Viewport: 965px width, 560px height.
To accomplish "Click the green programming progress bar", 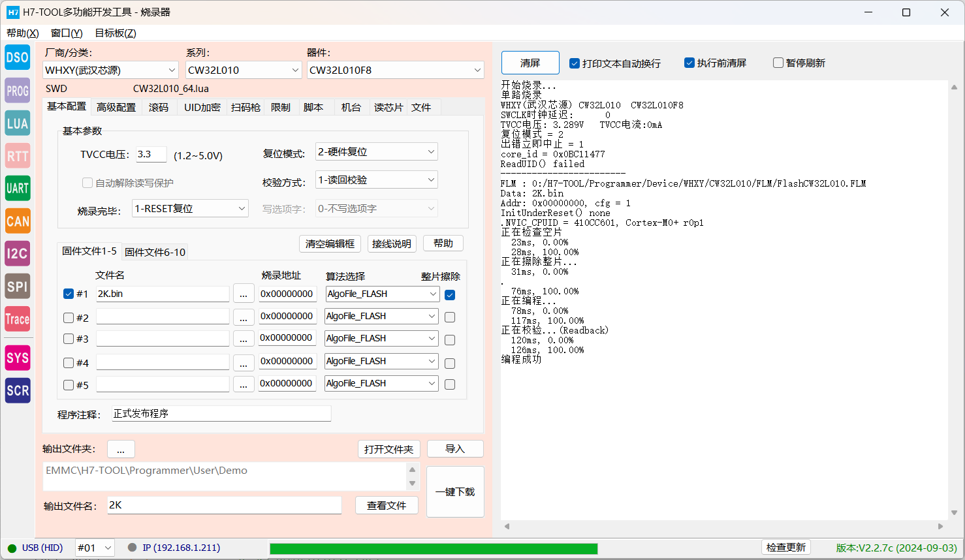I will coord(433,548).
